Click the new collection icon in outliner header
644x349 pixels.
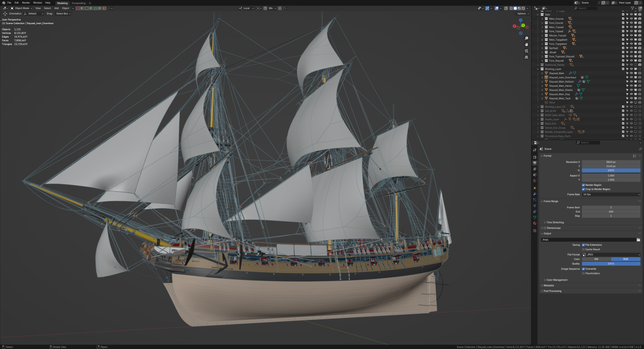639,8
